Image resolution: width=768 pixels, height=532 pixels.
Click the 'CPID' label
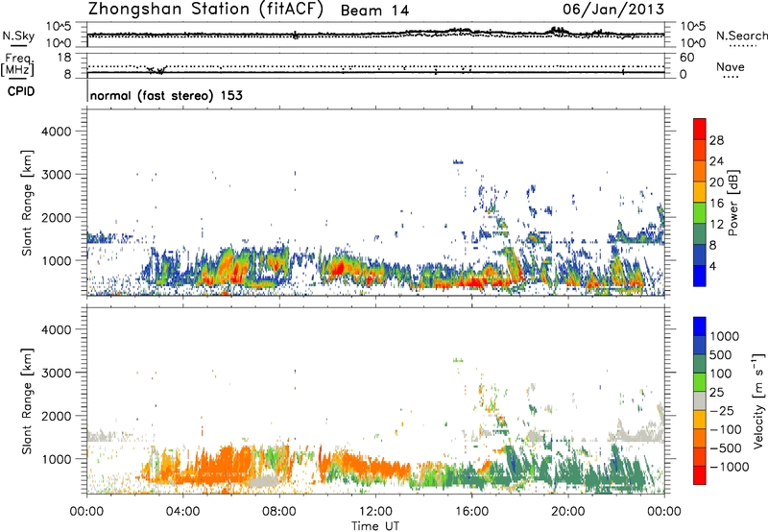[x=21, y=91]
